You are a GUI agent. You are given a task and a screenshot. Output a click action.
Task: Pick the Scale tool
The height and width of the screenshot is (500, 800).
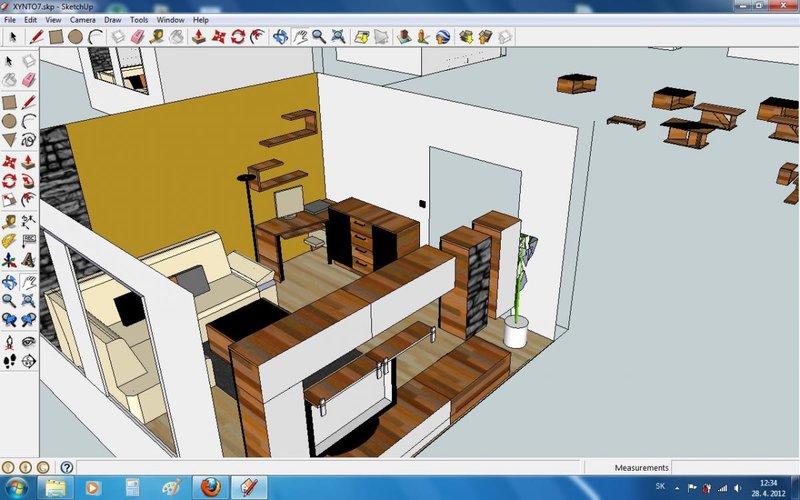point(9,200)
